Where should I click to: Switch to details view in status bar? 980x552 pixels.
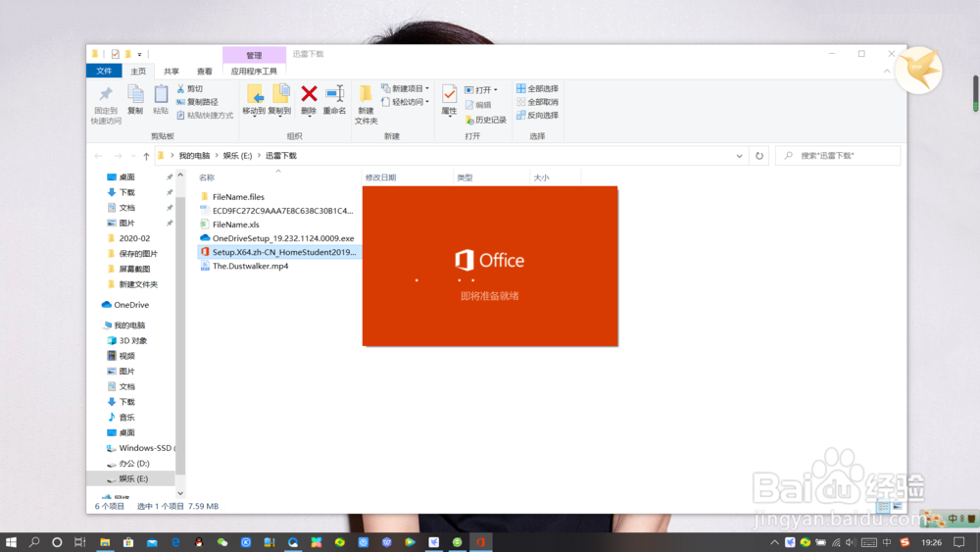point(883,506)
